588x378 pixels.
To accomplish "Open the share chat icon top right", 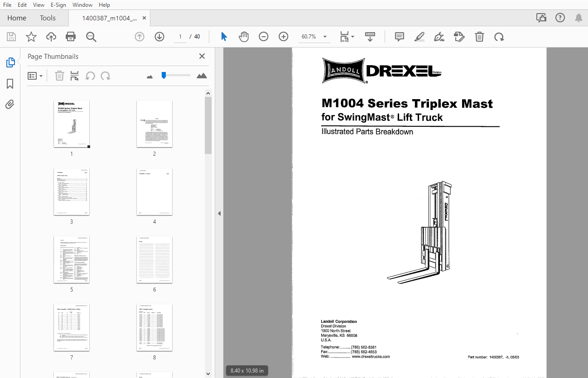I will click(x=541, y=18).
